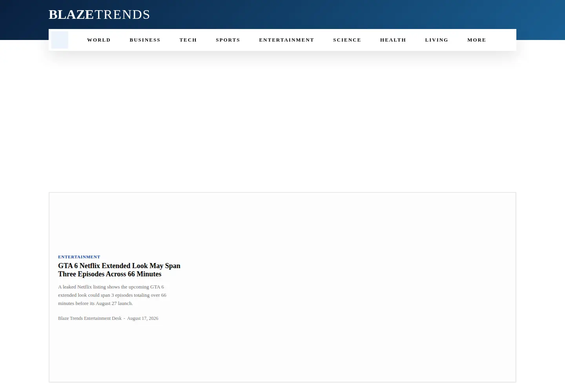
Task: Go to the Business section
Action: click(145, 40)
